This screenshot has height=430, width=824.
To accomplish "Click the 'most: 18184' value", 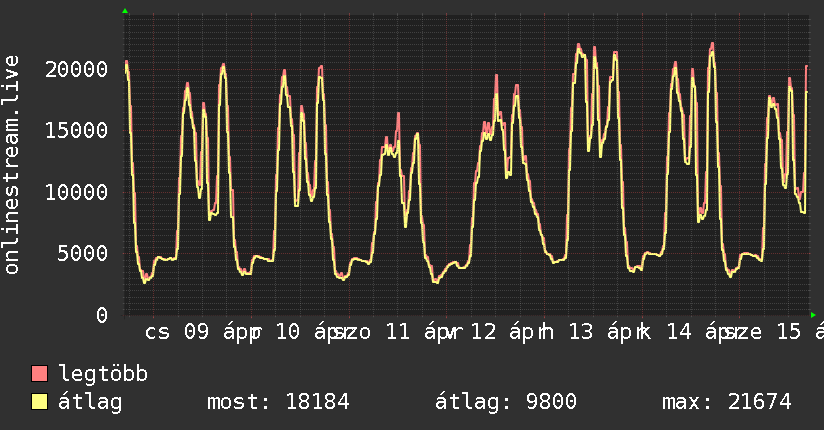I will tap(278, 402).
